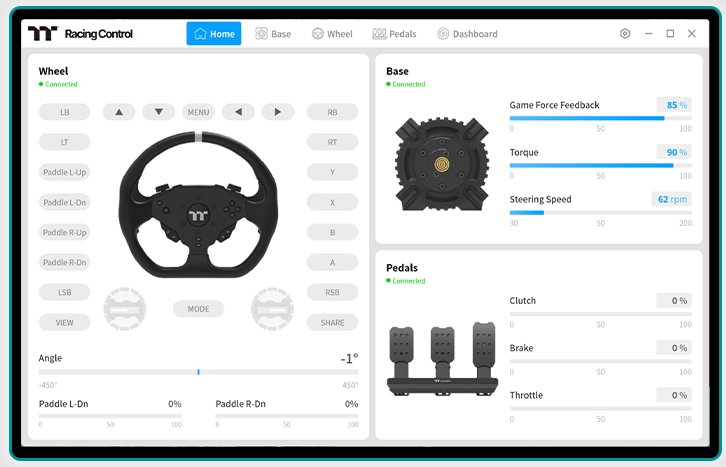Click the Paddle L-Up indicator
The image size is (726, 467).
coord(64,172)
